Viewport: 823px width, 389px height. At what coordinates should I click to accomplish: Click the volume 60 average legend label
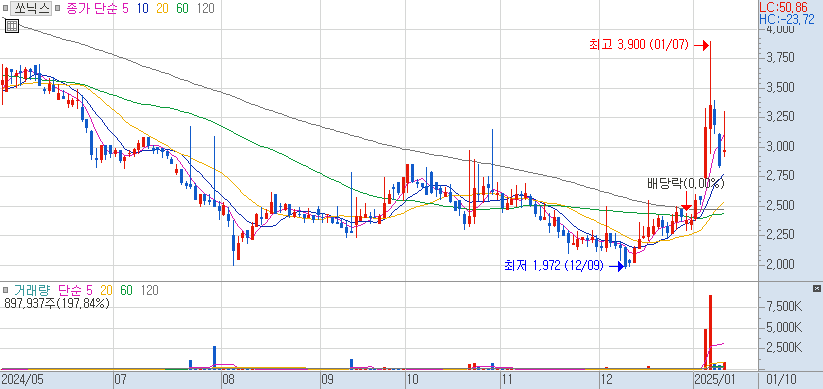click(x=126, y=290)
